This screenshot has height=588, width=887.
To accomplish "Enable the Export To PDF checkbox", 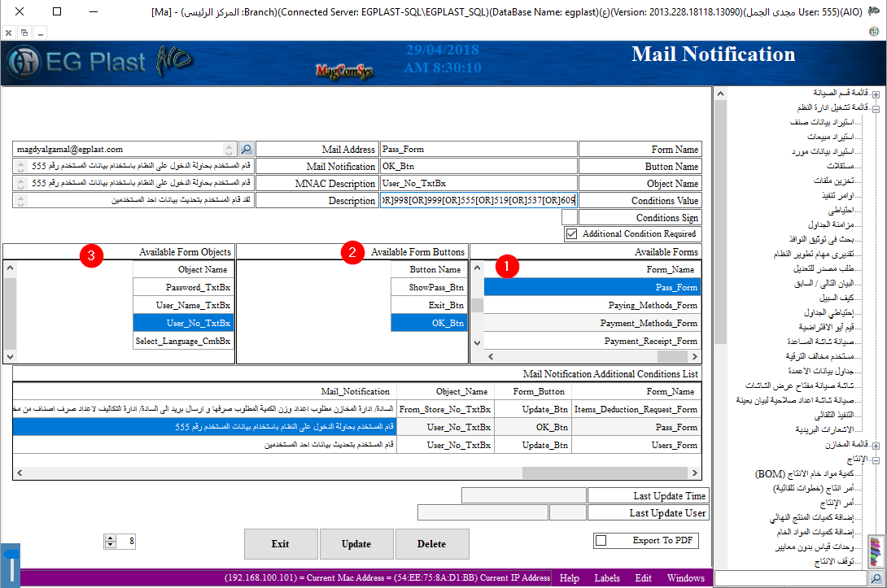I will pos(601,541).
